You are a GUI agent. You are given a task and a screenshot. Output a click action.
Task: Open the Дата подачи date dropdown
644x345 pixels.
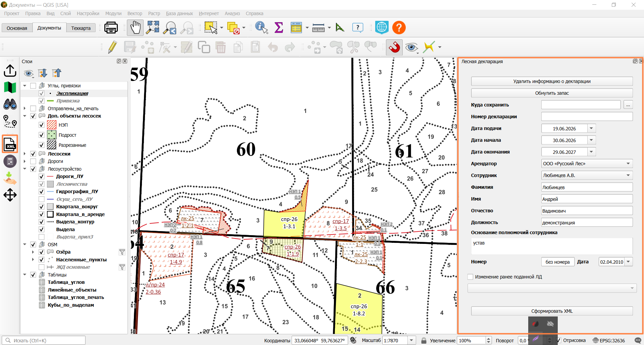591,128
